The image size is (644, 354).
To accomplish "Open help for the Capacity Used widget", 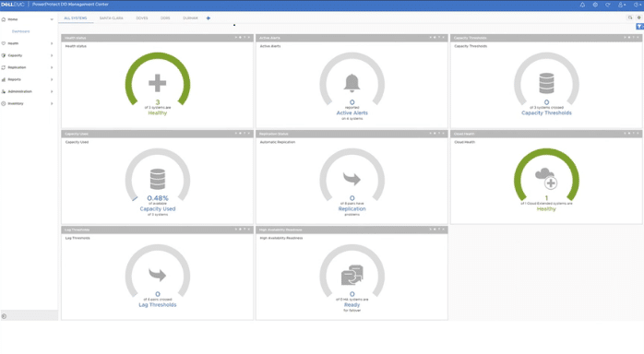I will point(244,134).
